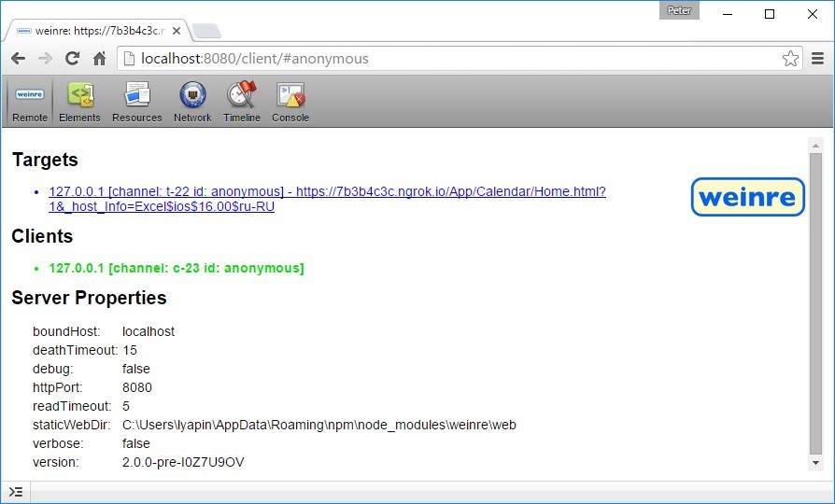This screenshot has width=835, height=504.
Task: Click the Clients heading
Action: pos(42,236)
